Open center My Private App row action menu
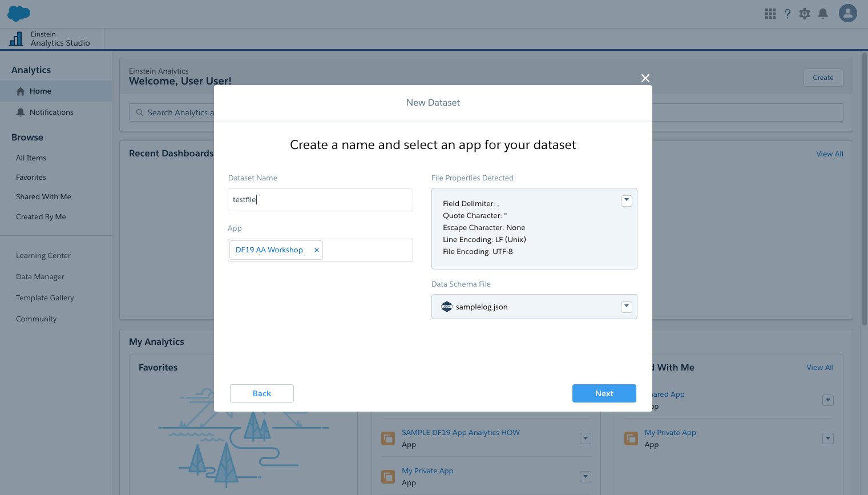868x495 pixels. pyautogui.click(x=586, y=477)
